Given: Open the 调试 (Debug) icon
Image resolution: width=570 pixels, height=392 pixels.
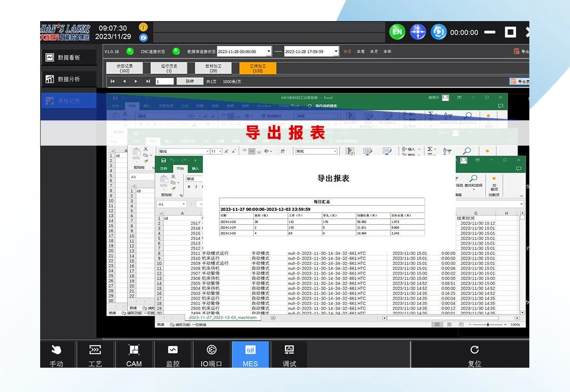Looking at the screenshot, I should tap(289, 354).
